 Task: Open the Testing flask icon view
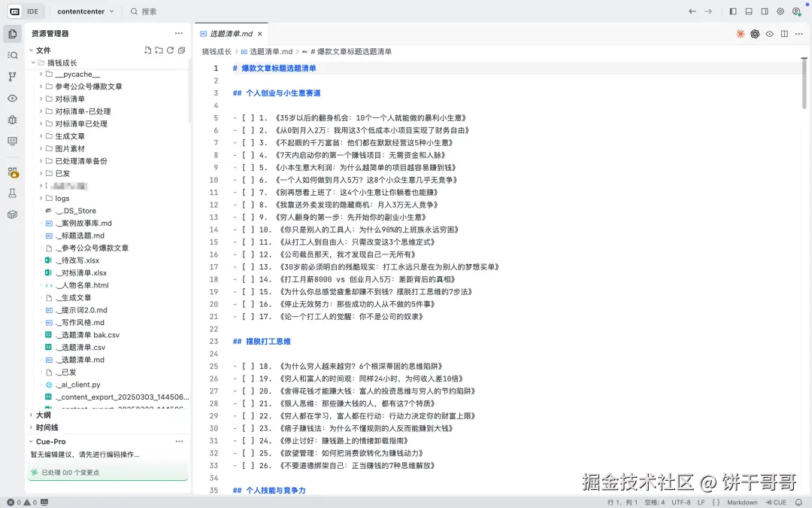[13, 193]
